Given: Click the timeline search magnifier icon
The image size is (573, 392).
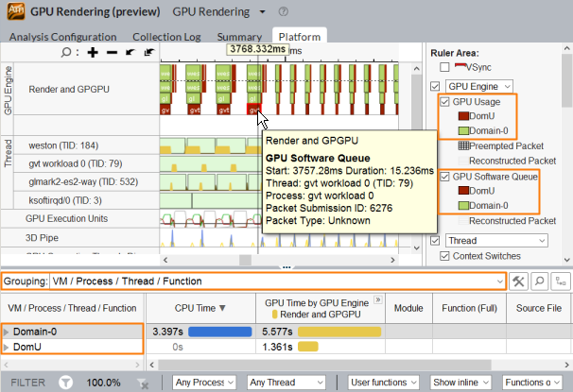Looking at the screenshot, I should (66, 53).
